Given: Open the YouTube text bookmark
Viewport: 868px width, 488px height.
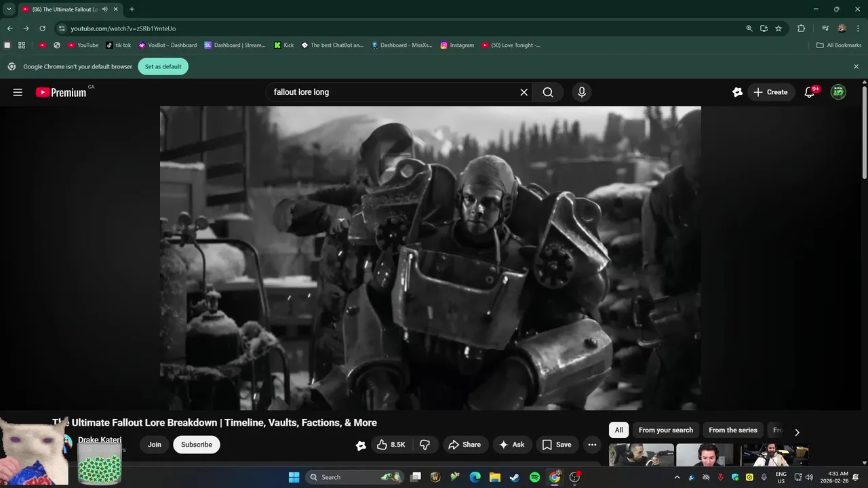Looking at the screenshot, I should (x=83, y=45).
